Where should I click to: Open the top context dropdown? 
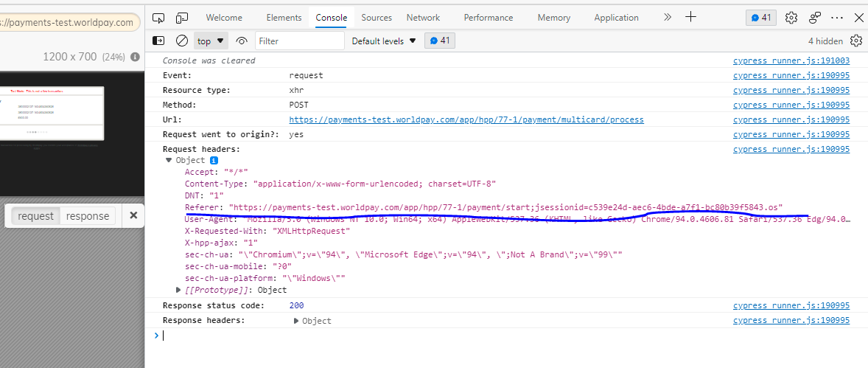pos(211,41)
